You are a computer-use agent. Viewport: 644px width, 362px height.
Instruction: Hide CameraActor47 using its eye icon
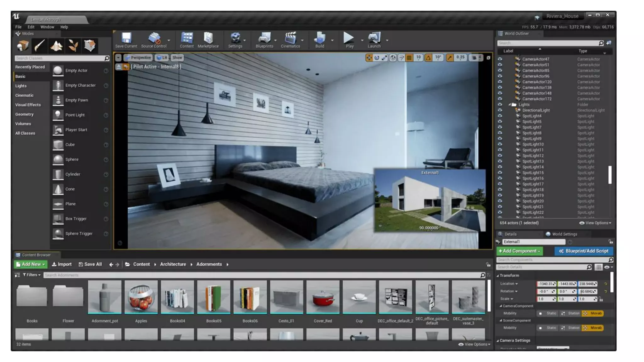500,59
